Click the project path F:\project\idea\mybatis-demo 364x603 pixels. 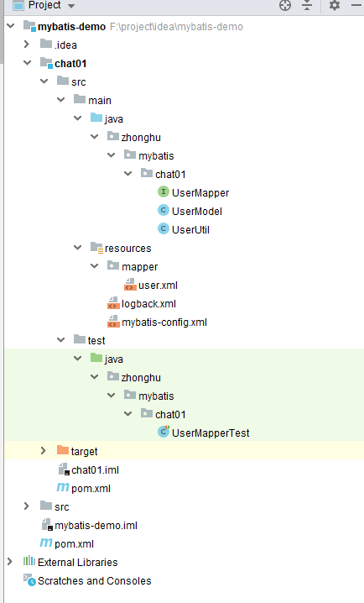(176, 27)
